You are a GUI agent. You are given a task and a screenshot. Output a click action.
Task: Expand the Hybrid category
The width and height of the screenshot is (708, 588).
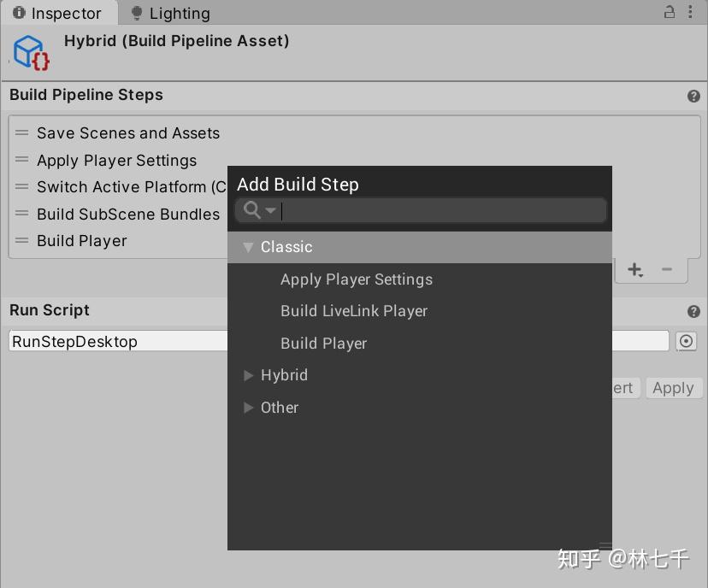click(x=249, y=375)
